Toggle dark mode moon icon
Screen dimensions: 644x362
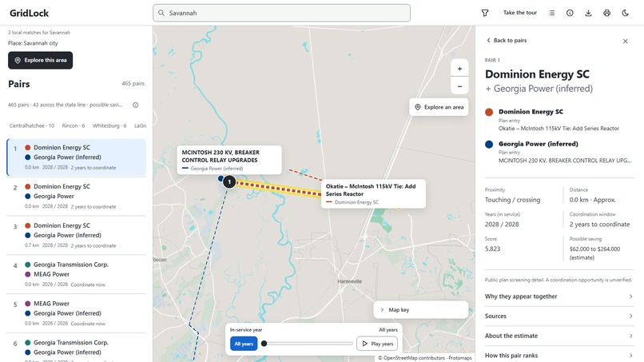[x=625, y=13]
